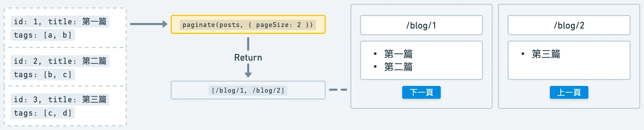Click the dashed connector after the return array
644x130 pixels.
click(x=338, y=90)
